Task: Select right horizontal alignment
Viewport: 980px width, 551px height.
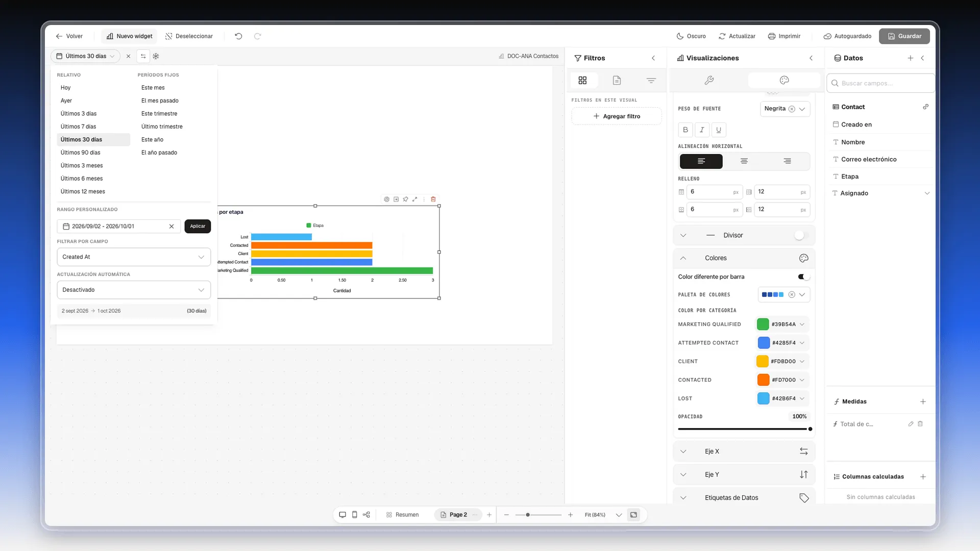Action: click(787, 161)
